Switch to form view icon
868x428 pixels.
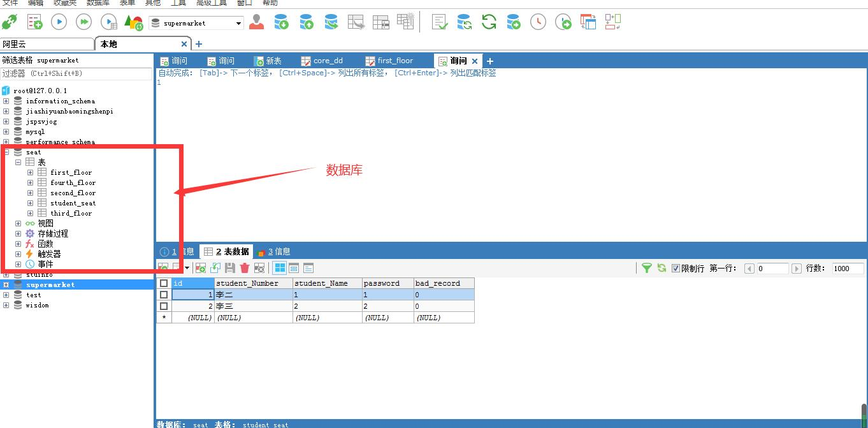point(294,268)
